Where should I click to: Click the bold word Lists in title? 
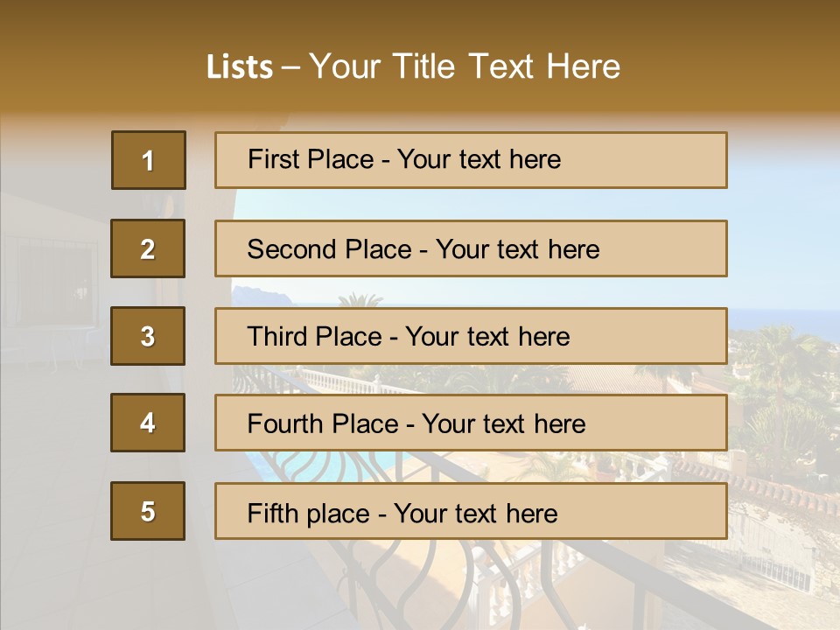click(x=240, y=67)
